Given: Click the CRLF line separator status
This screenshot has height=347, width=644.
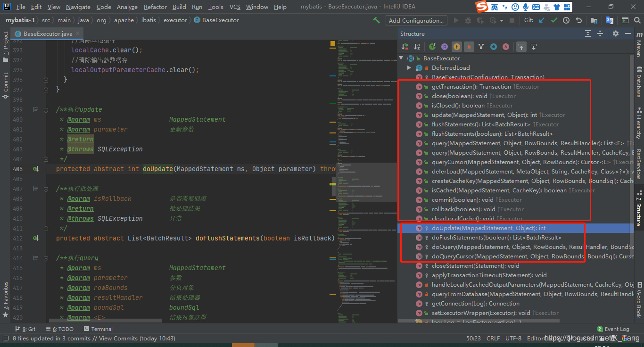Looking at the screenshot, I should click(x=493, y=339).
